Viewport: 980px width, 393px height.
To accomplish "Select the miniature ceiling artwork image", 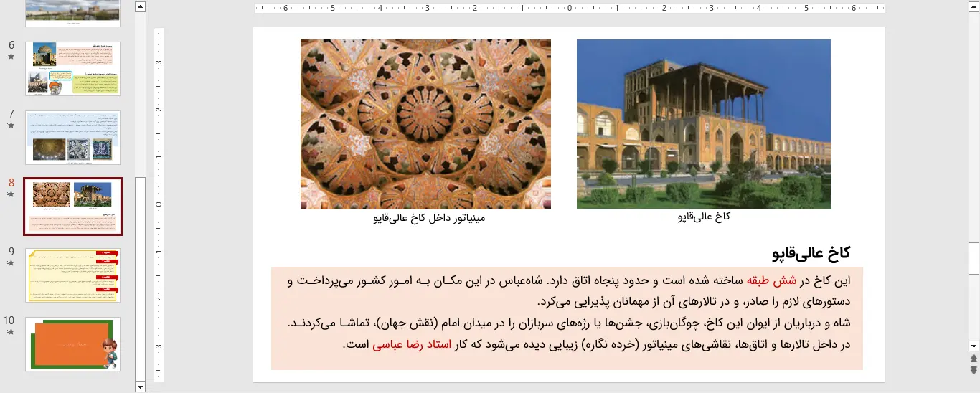I will coord(425,123).
